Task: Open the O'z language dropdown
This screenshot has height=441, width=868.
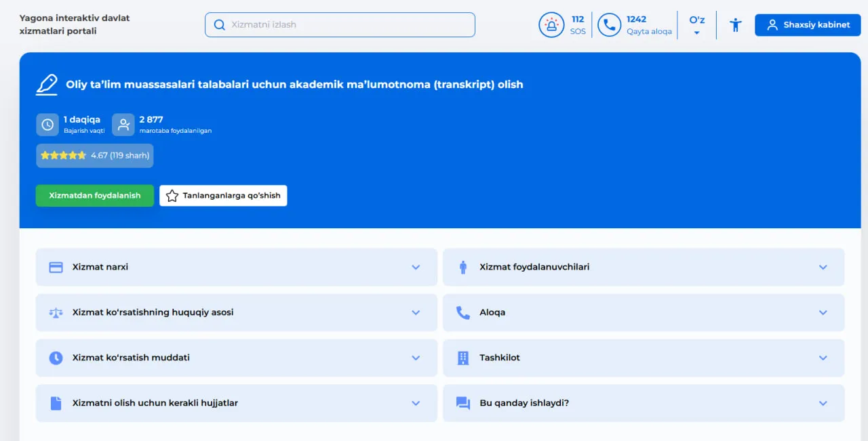Action: pyautogui.click(x=696, y=25)
